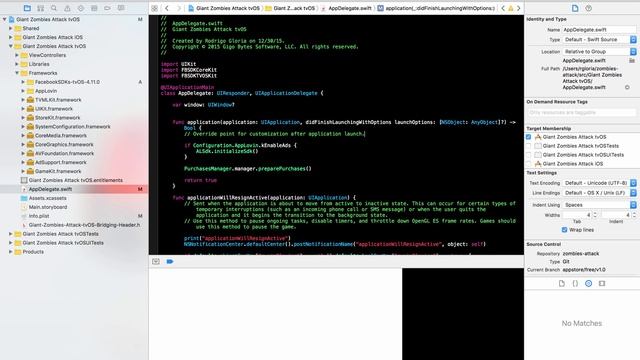Uncheck Giant Zombies Attack tvOS target membership

pyautogui.click(x=529, y=137)
